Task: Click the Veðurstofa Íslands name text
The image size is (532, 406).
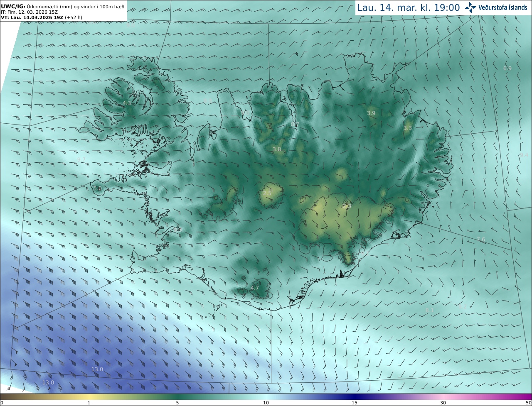Action: (x=502, y=7)
